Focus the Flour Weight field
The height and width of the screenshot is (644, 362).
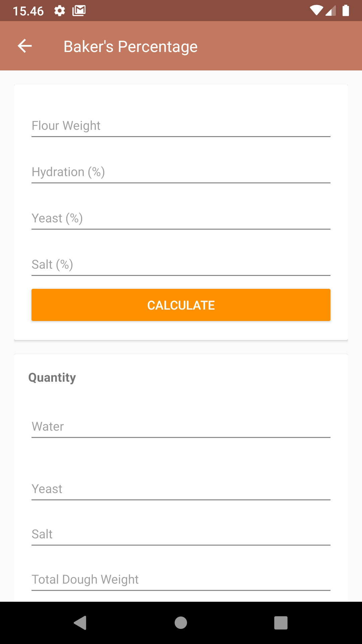click(181, 125)
